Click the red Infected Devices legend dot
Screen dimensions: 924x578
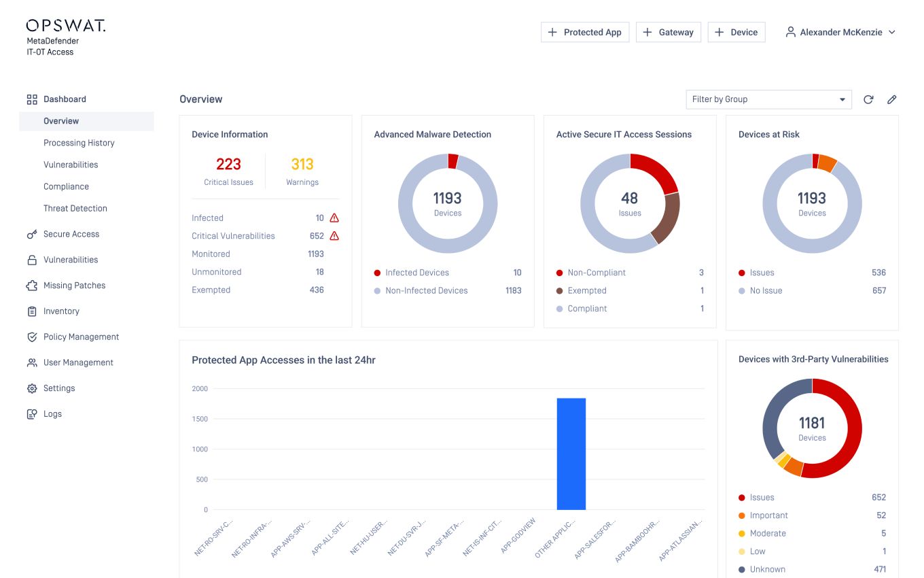click(x=377, y=273)
